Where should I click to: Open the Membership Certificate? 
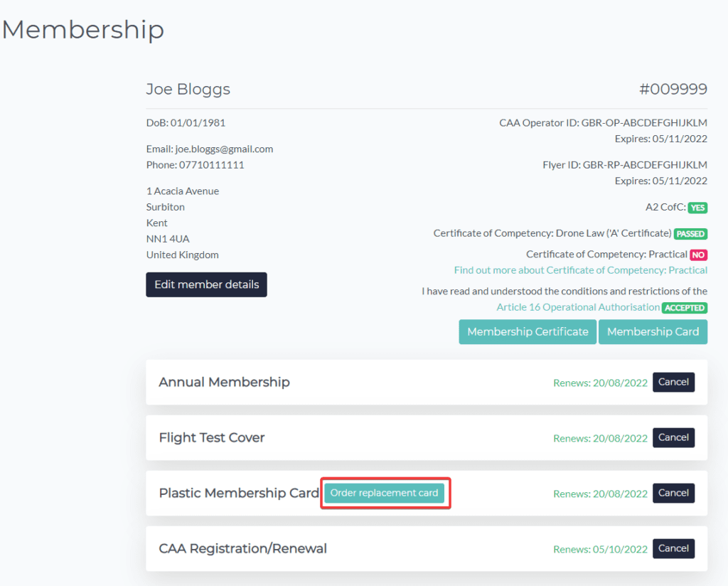(528, 331)
